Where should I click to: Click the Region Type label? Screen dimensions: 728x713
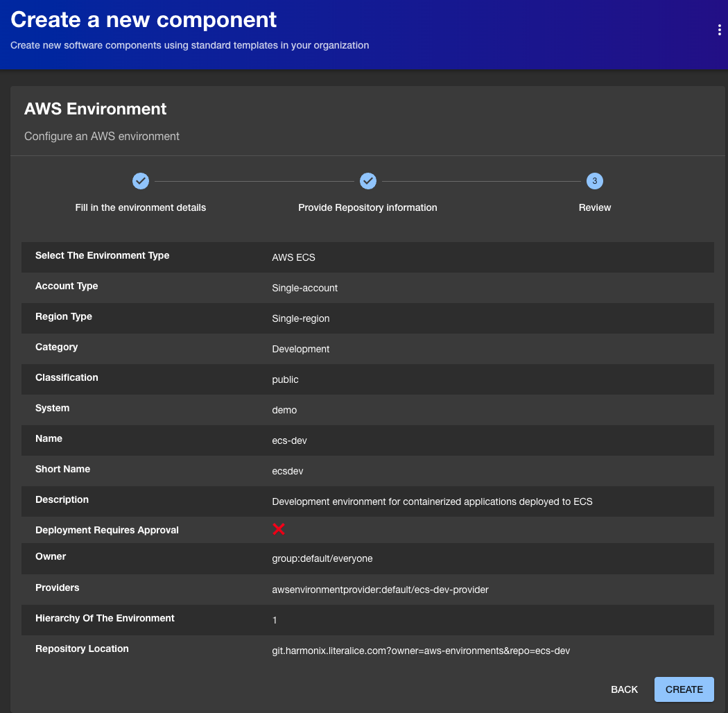pos(64,317)
